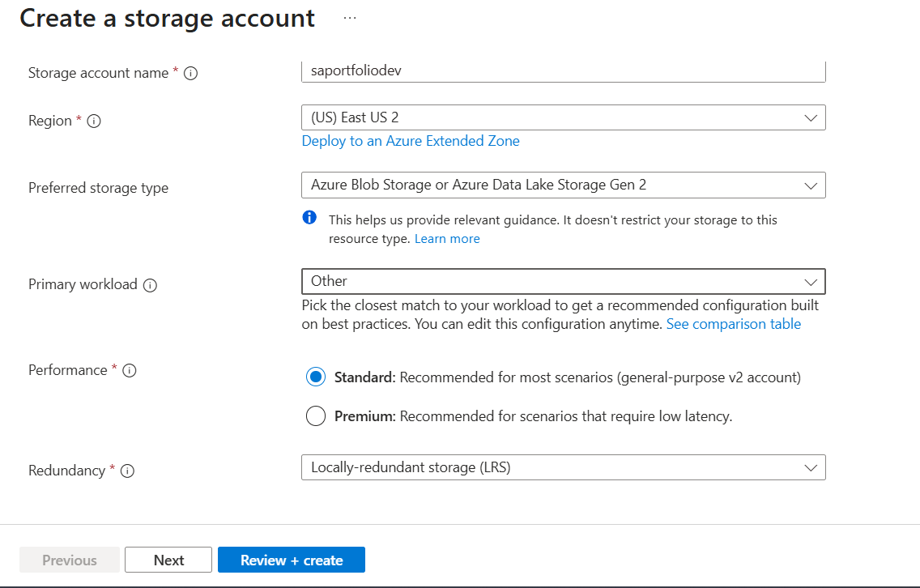Screen dimensions: 920x588
Task: Click the disabled Previous button
Action: click(70, 560)
